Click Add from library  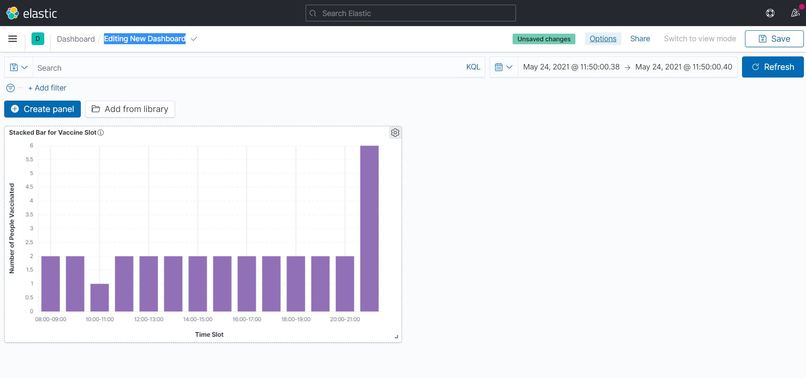click(130, 109)
